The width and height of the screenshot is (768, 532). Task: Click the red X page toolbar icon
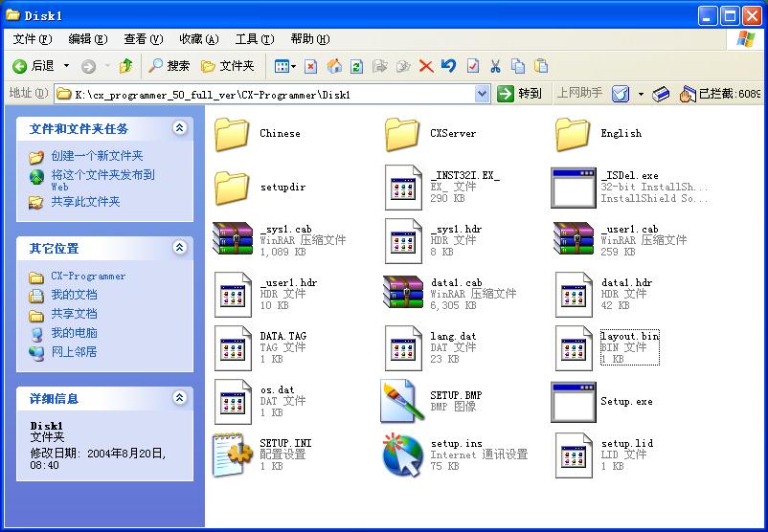click(310, 66)
